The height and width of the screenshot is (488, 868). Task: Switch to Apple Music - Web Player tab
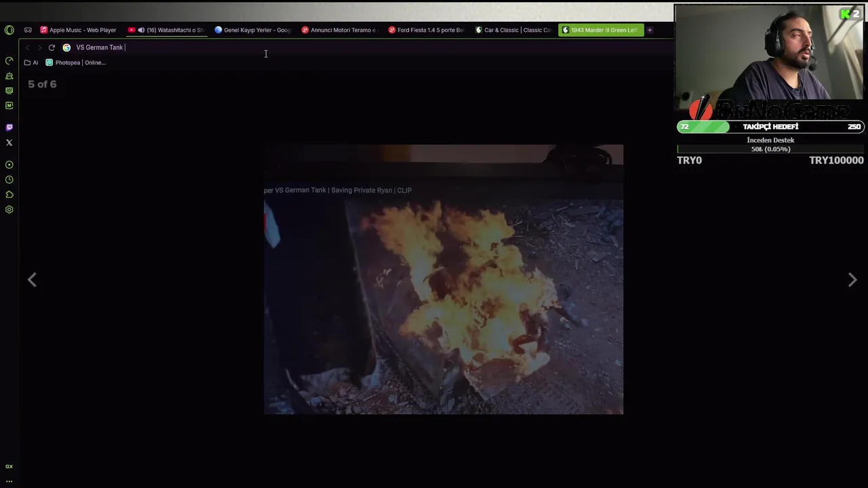tap(78, 30)
